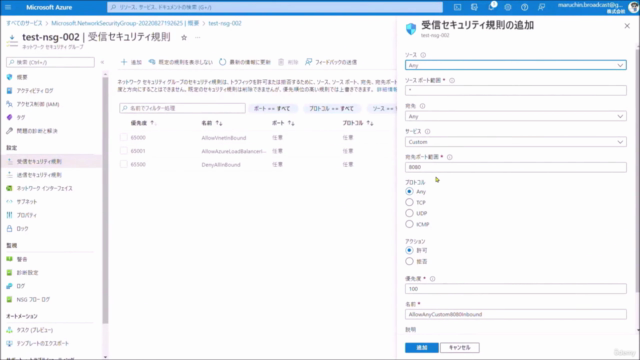The height and width of the screenshot is (360, 640).
Task: Open portal settings gear
Action: click(x=508, y=7)
